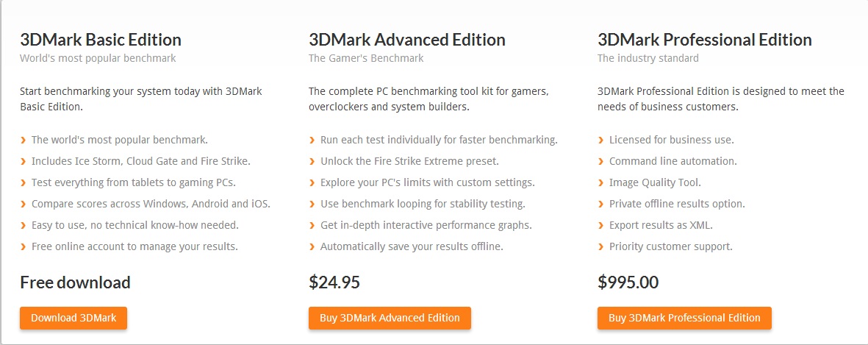This screenshot has height=345, width=868.
Task: Click the chevron bullet beside "Licensed for business use"
Action: pos(601,140)
